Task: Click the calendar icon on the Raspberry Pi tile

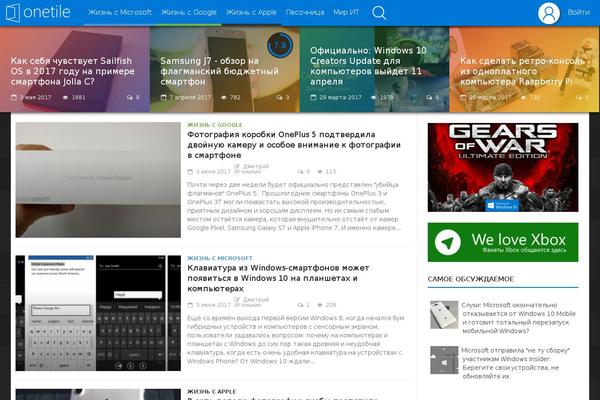Action: 463,97
